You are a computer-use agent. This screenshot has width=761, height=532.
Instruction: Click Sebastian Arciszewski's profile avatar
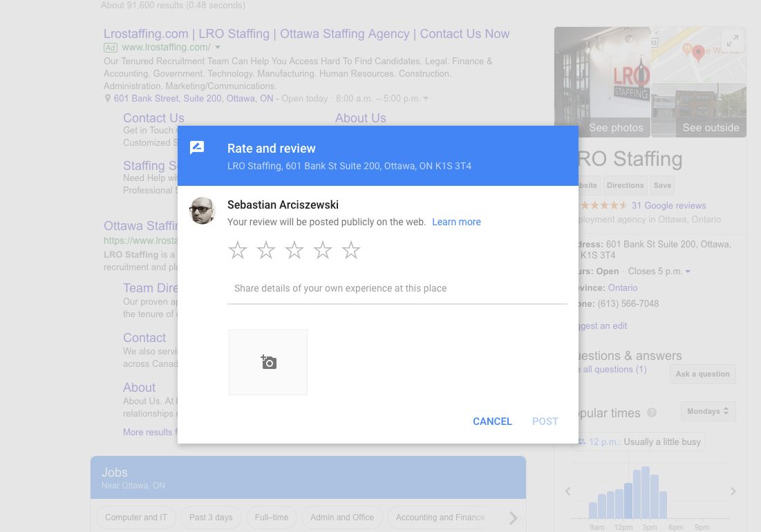(x=203, y=211)
